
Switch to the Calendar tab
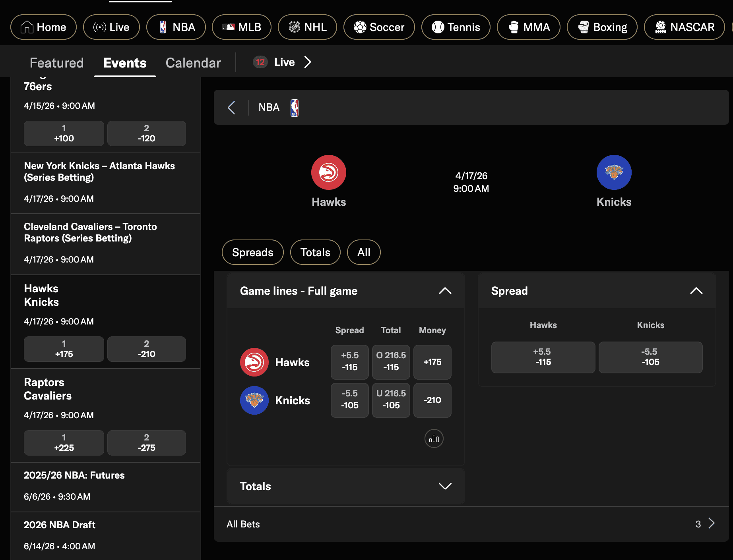[x=193, y=63]
